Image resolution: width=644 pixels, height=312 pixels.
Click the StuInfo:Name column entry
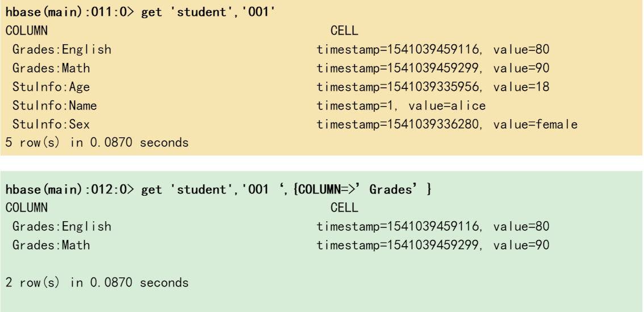[55, 106]
